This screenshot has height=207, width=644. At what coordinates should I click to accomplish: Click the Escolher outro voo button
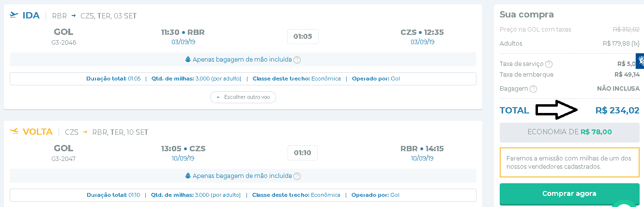(243, 97)
